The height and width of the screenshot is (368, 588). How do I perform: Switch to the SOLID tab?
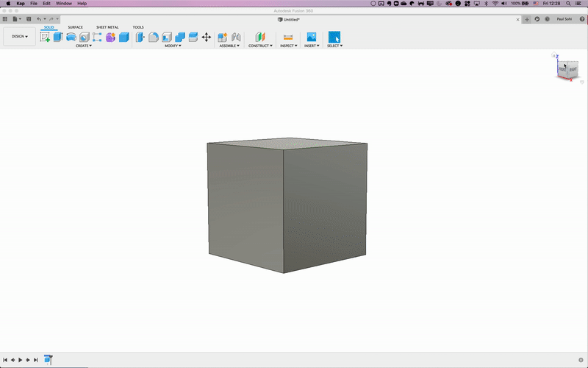tap(49, 27)
